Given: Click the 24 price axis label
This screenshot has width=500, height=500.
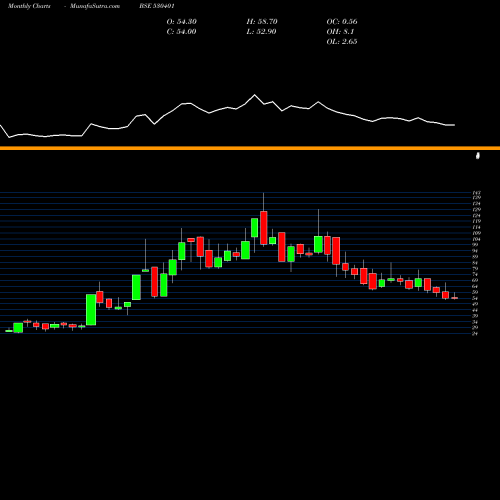Looking at the screenshot, I should [x=475, y=334].
